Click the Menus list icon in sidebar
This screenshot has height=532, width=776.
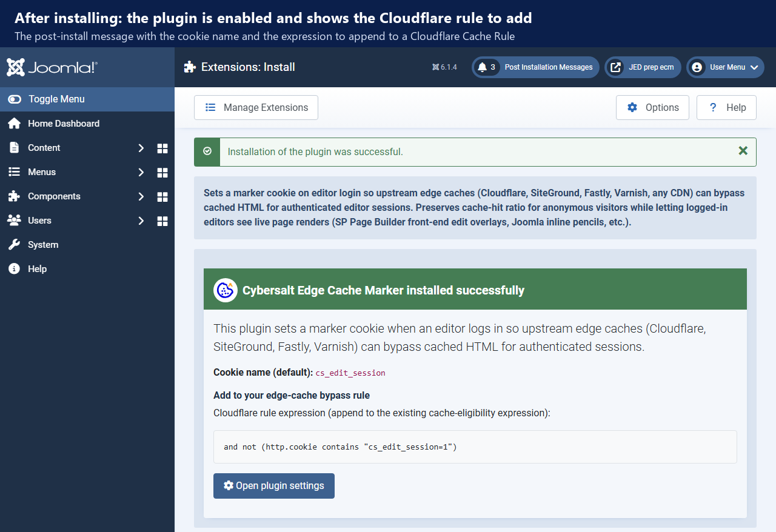(14, 172)
